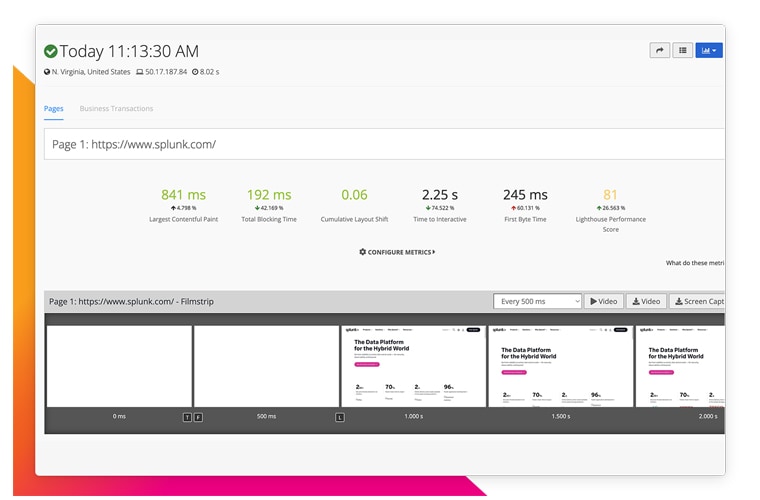Image resolution: width=760 pixels, height=500 pixels.
Task: Click the Configure Metrics gear icon
Action: [x=363, y=252]
